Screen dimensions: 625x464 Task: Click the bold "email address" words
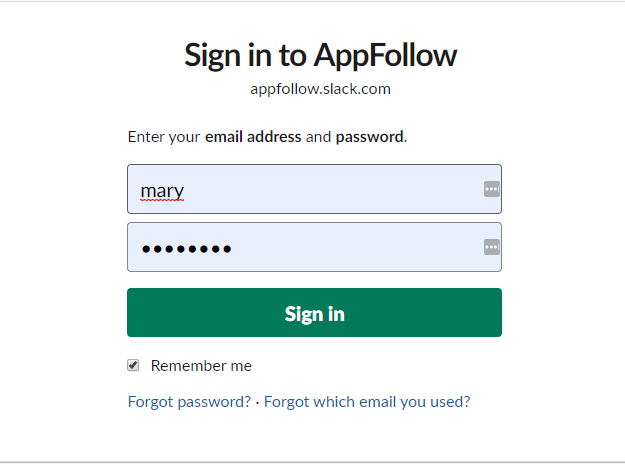tap(253, 137)
